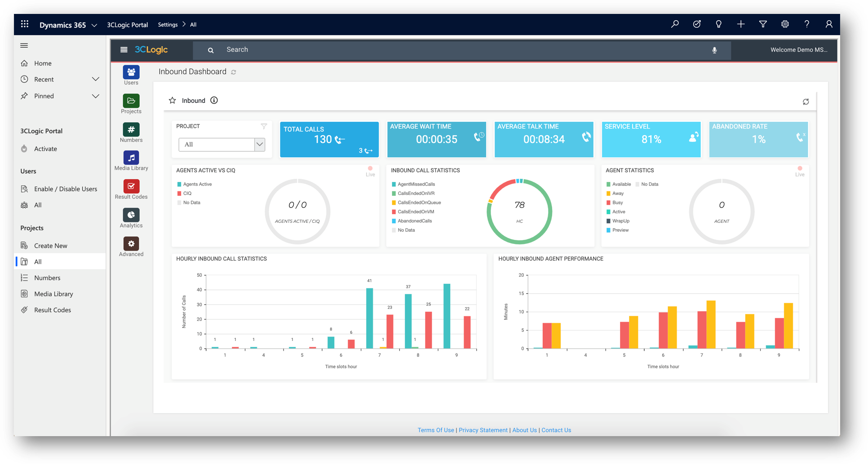This screenshot has height=464, width=868.
Task: Click the Agent Statistics gauge
Action: pos(722,211)
